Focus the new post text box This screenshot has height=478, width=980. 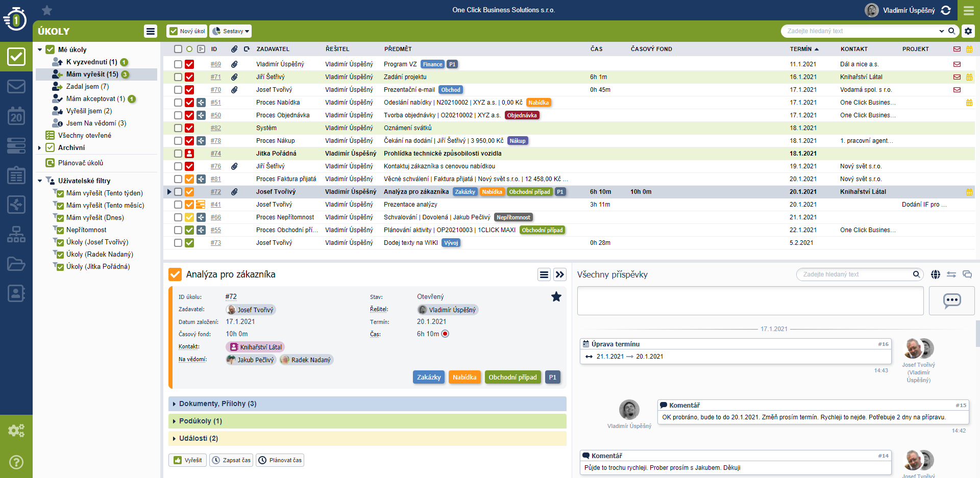pos(750,300)
